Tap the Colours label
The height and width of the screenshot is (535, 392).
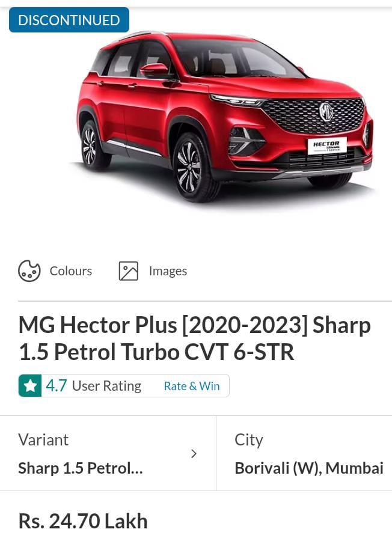point(70,271)
